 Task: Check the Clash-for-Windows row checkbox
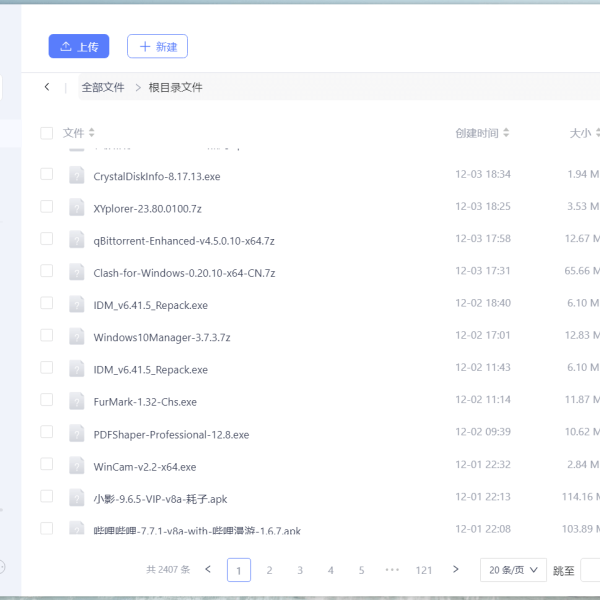coord(47,271)
